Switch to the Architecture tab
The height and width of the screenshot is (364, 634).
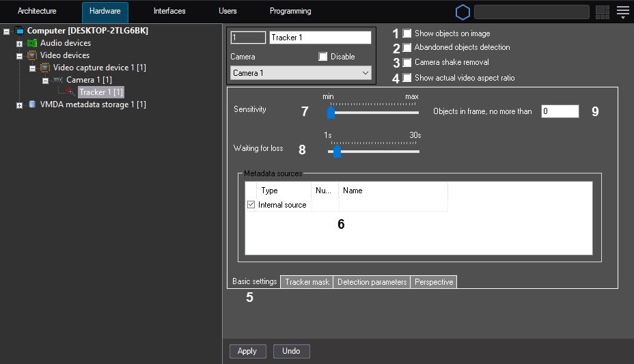(37, 12)
